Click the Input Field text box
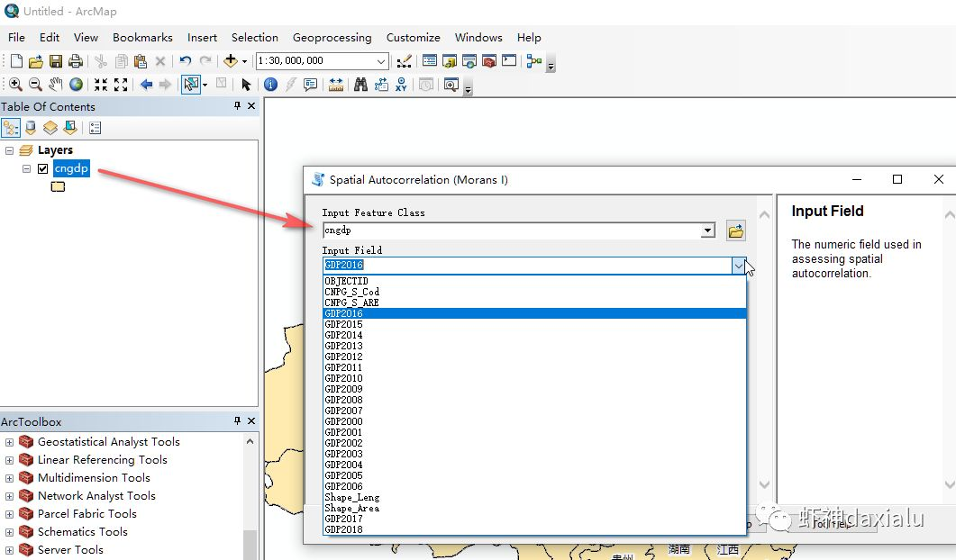 [x=527, y=266]
